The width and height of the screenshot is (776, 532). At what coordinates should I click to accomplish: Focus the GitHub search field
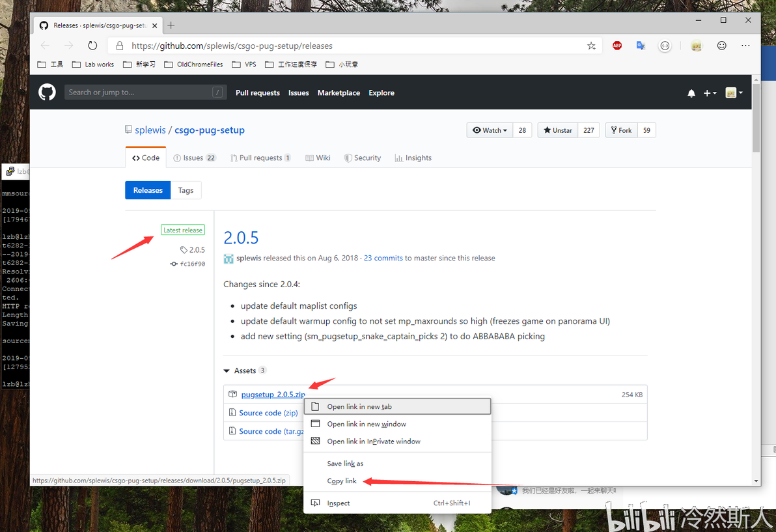click(146, 92)
